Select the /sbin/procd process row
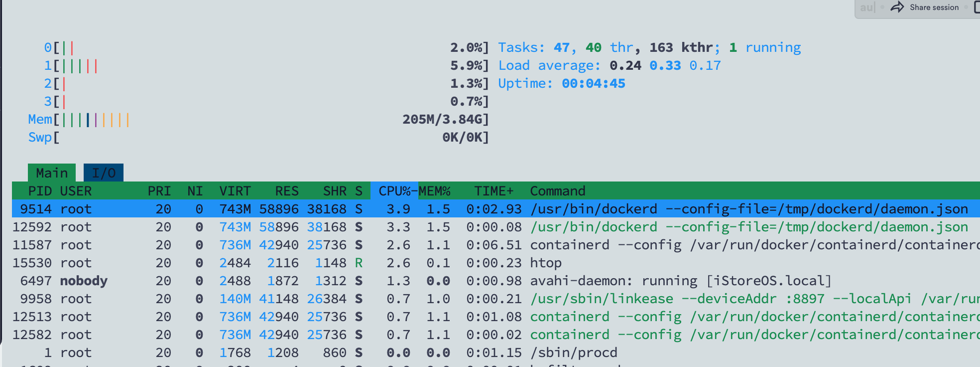Image resolution: width=980 pixels, height=367 pixels. pos(496,353)
